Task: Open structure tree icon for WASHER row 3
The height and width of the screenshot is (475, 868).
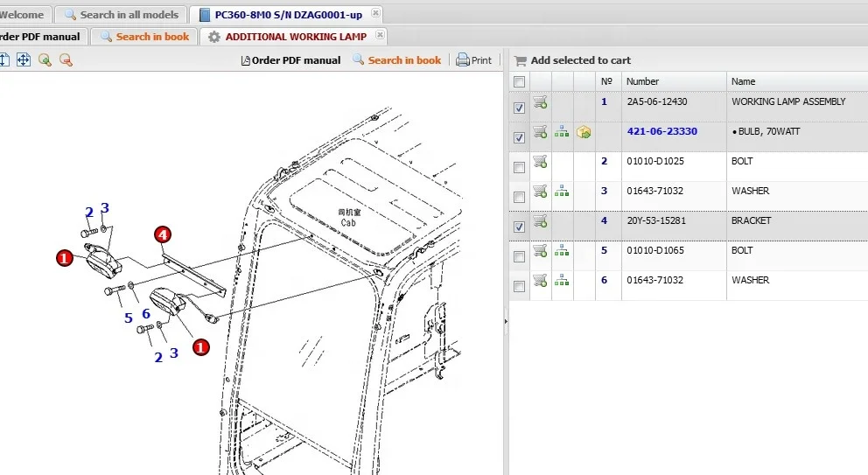Action: (x=562, y=192)
